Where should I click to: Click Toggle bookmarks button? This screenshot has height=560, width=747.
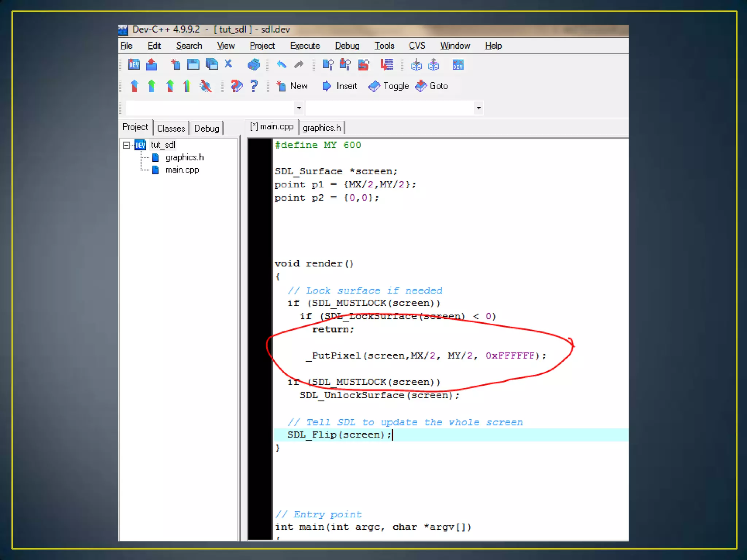click(388, 86)
